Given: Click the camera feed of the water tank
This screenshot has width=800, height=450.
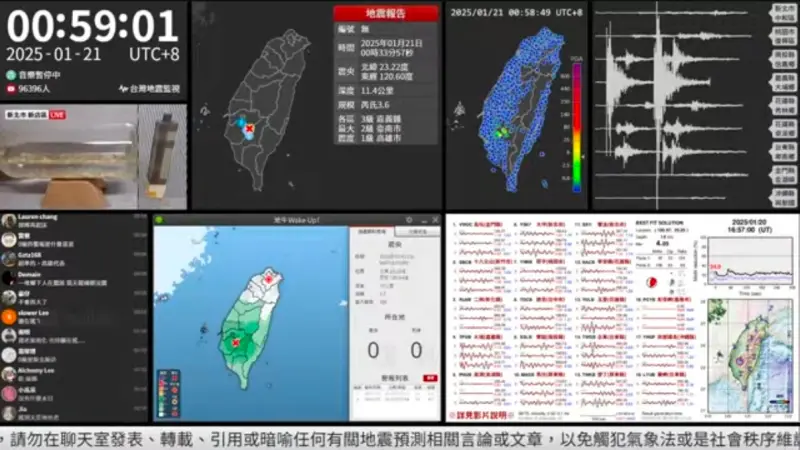Looking at the screenshot, I should [x=69, y=157].
